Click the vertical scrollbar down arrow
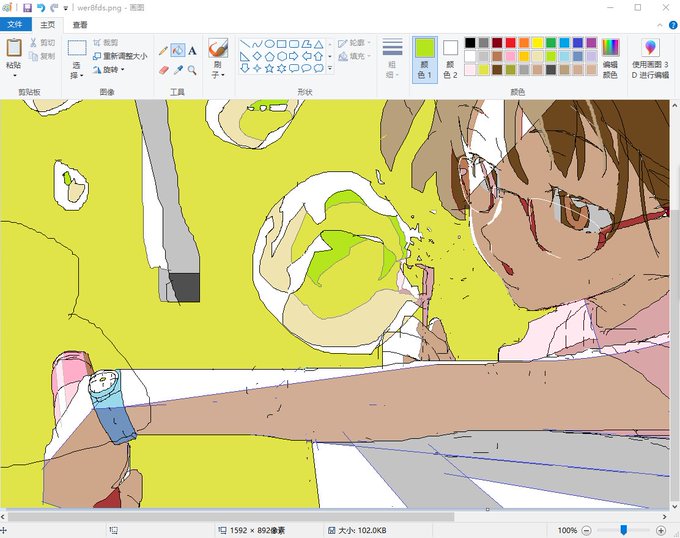The image size is (680, 538). [675, 506]
